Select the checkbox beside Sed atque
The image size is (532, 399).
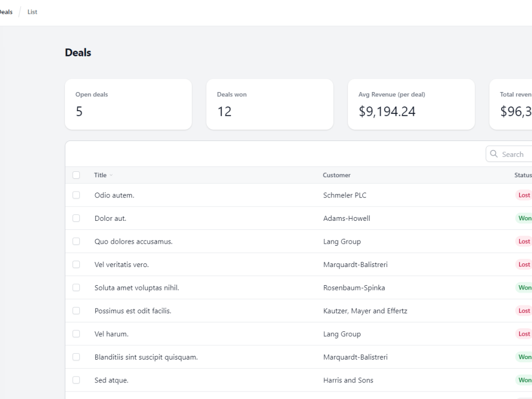tap(76, 380)
